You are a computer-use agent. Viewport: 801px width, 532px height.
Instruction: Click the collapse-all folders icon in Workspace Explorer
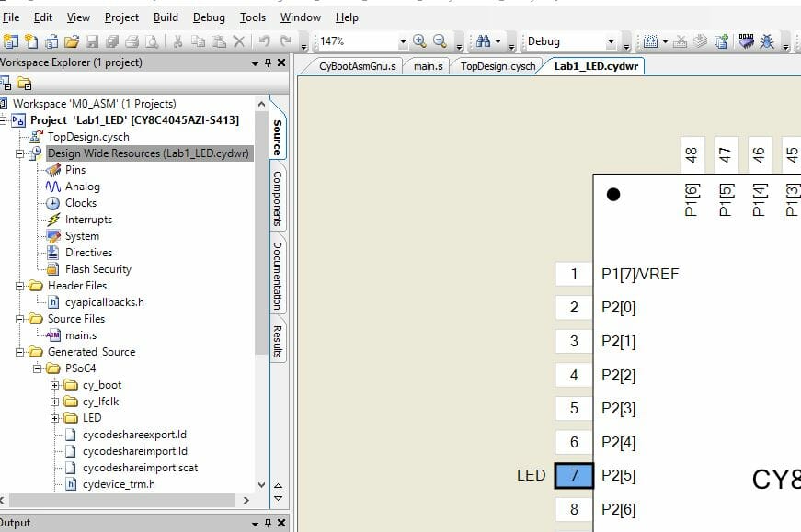tap(24, 84)
